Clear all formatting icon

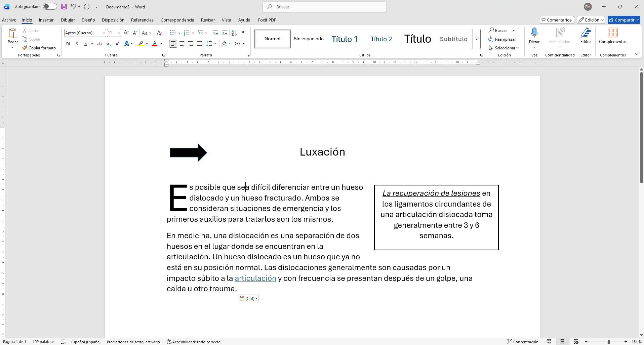click(x=160, y=33)
